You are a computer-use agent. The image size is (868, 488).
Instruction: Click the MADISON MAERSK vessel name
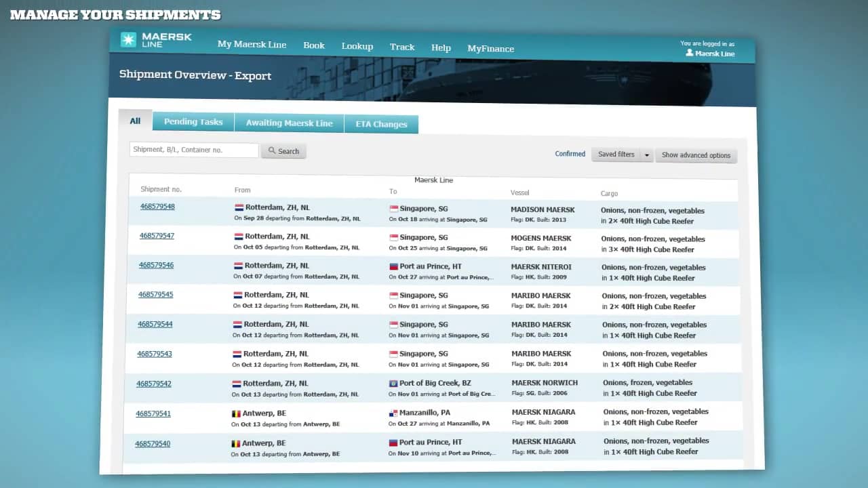(542, 210)
